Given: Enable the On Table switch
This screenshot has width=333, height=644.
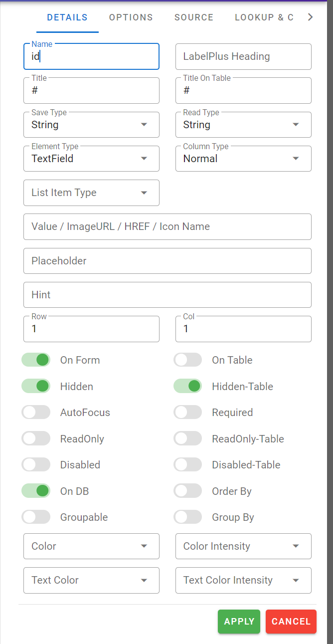Looking at the screenshot, I should tap(187, 360).
